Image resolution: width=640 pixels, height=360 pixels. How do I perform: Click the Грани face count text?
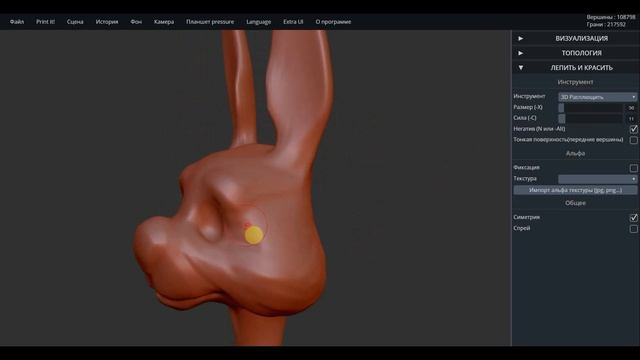click(x=606, y=24)
